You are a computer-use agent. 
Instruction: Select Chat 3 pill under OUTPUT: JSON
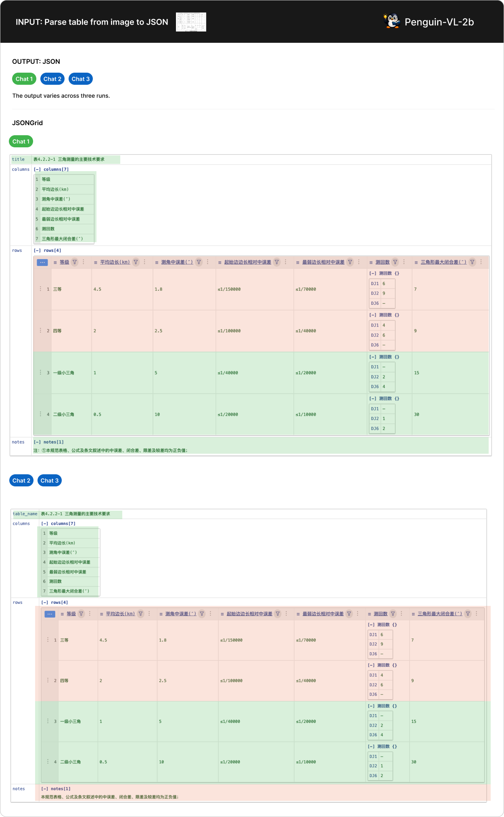[x=80, y=79]
